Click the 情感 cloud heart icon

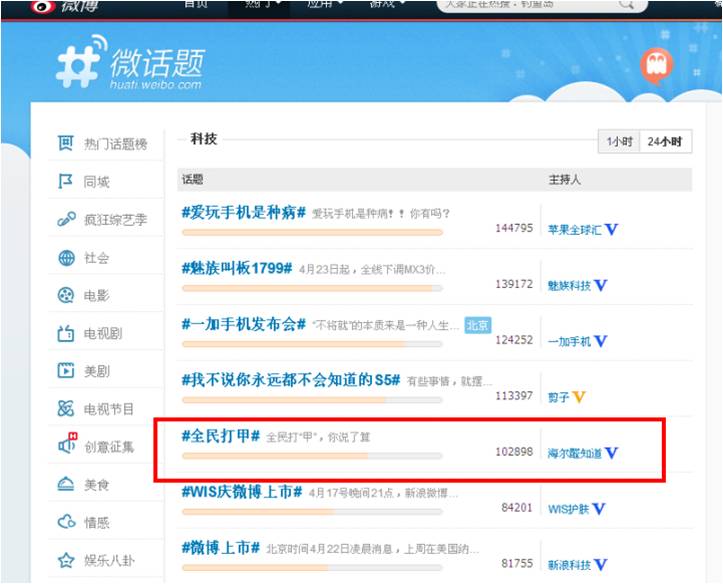[x=66, y=522]
